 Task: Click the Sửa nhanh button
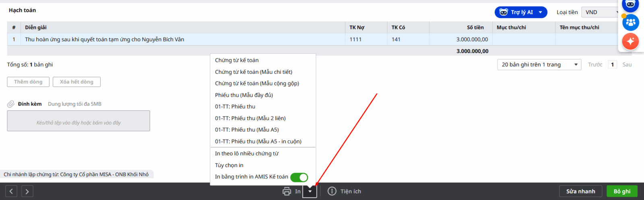(x=580, y=191)
